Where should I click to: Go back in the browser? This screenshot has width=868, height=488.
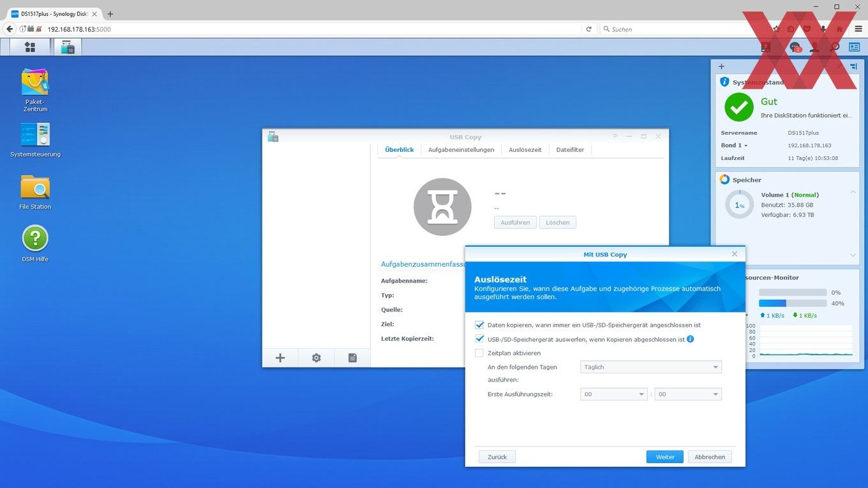pos(10,29)
